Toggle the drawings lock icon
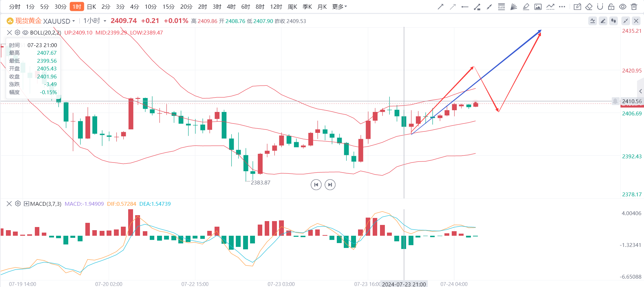The image size is (644, 287). coord(611,7)
